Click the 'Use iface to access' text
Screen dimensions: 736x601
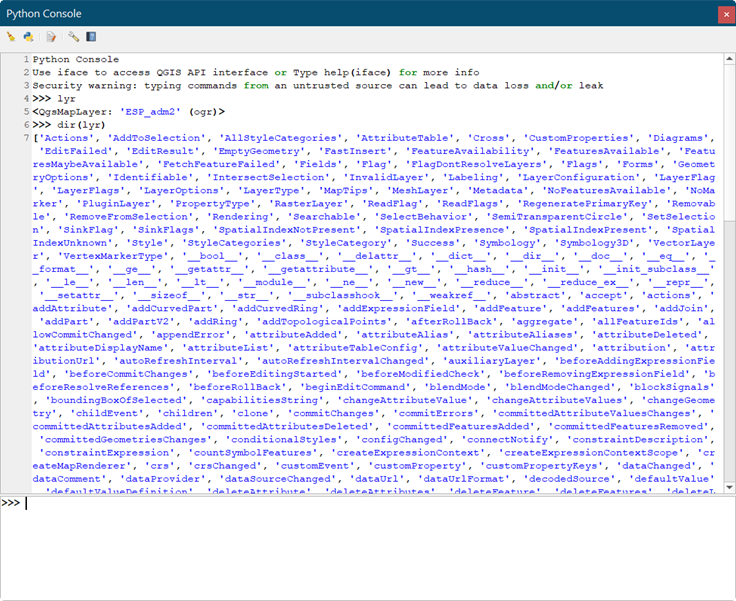point(100,72)
